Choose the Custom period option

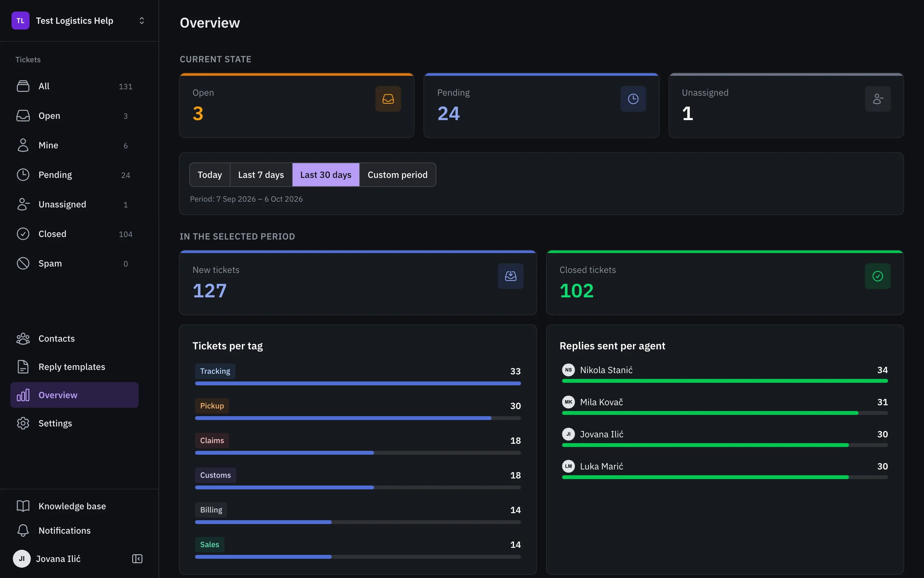[x=398, y=175]
